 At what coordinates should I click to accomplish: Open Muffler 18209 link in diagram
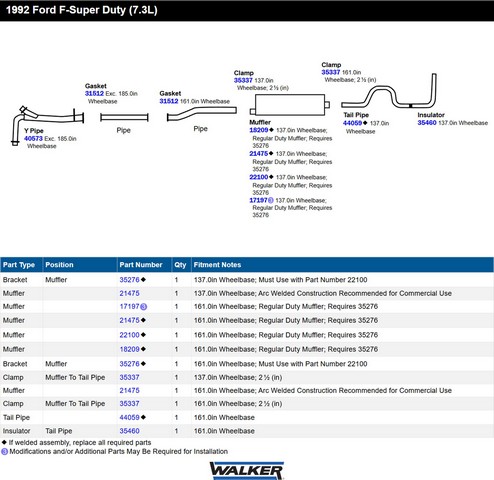[x=259, y=130]
